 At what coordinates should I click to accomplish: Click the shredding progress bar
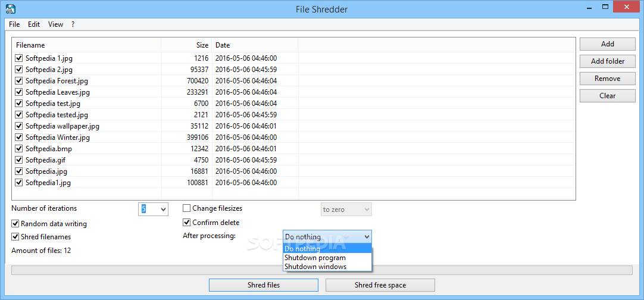click(x=321, y=270)
